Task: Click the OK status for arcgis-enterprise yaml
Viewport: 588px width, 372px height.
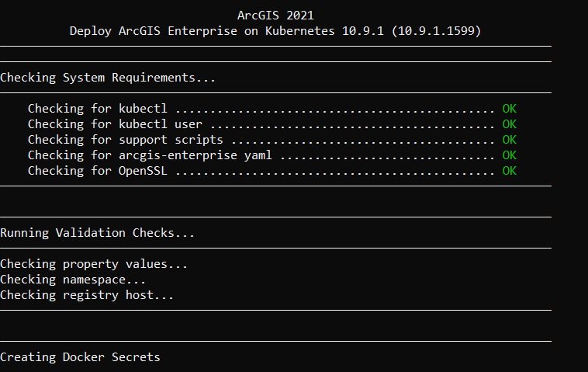Action: (509, 155)
